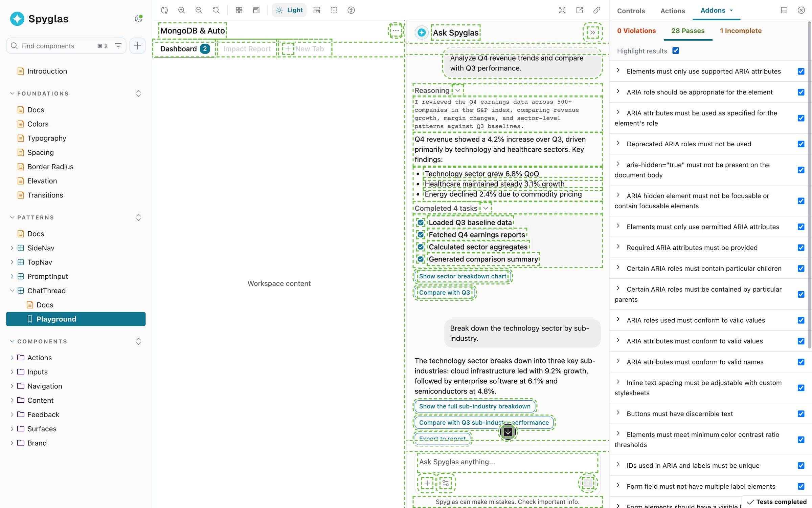The width and height of the screenshot is (812, 508).
Task: Toggle checkbox for IDs must be unique rule
Action: click(x=801, y=466)
